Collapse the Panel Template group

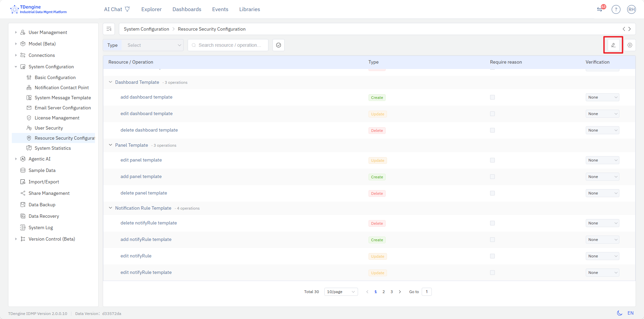(x=110, y=145)
